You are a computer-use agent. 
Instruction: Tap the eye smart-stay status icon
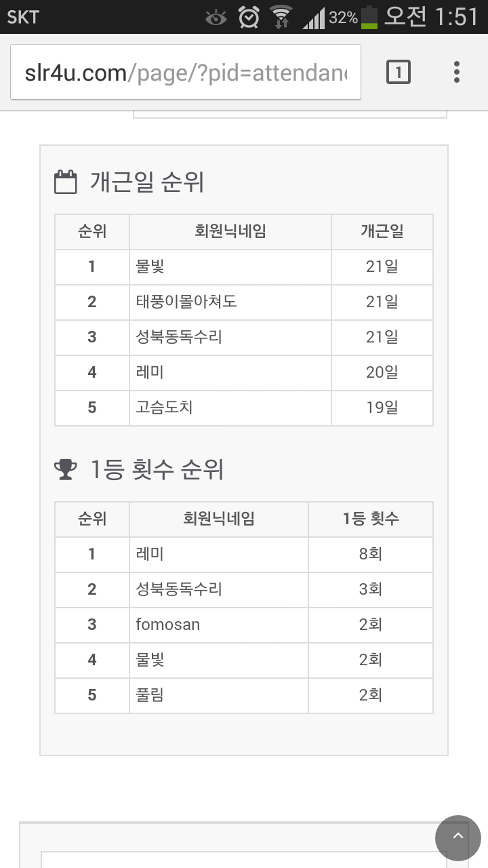tap(216, 18)
